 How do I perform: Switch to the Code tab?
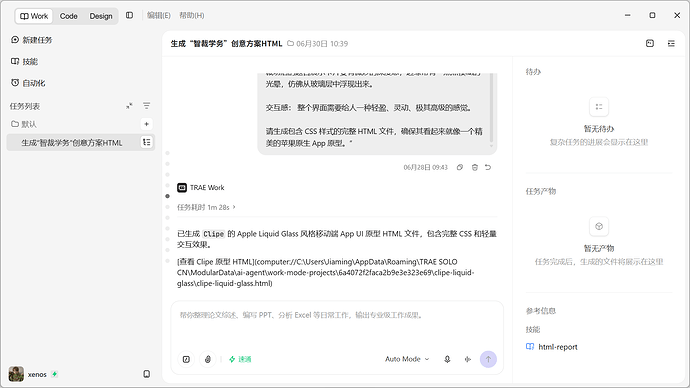(69, 16)
